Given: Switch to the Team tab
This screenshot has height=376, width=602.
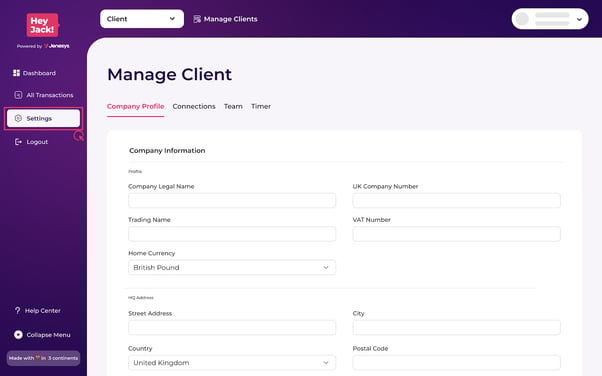Looking at the screenshot, I should click(233, 106).
